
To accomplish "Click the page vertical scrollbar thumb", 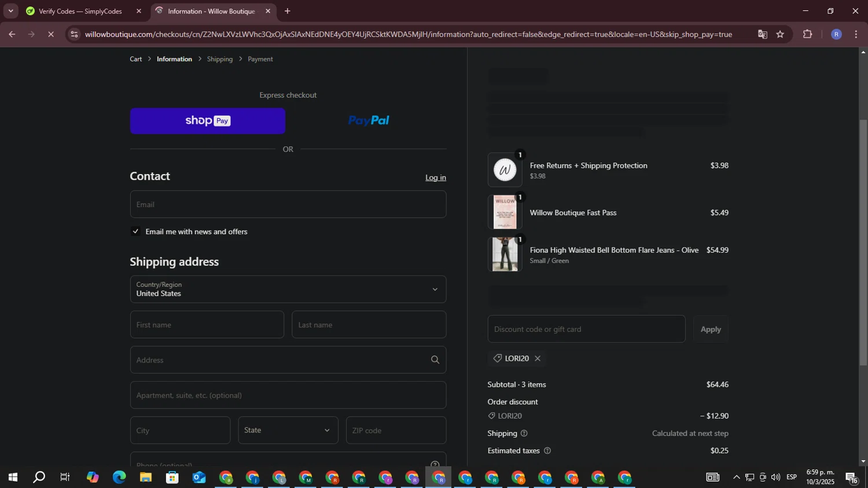I will (863, 243).
